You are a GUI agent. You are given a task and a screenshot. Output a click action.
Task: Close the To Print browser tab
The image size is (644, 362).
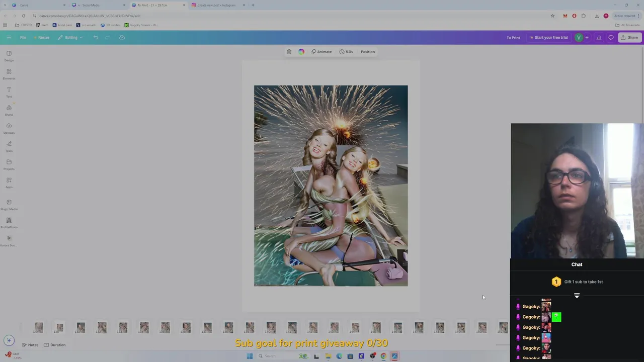[184, 5]
